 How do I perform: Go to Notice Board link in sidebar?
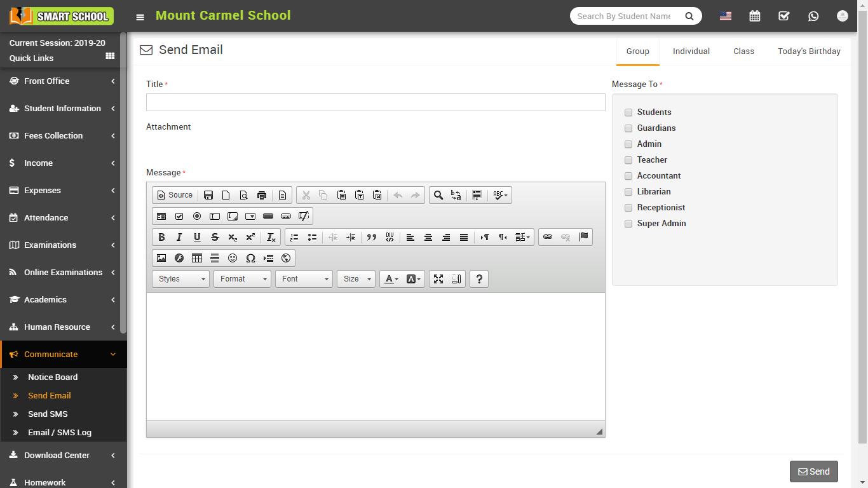[x=53, y=377]
